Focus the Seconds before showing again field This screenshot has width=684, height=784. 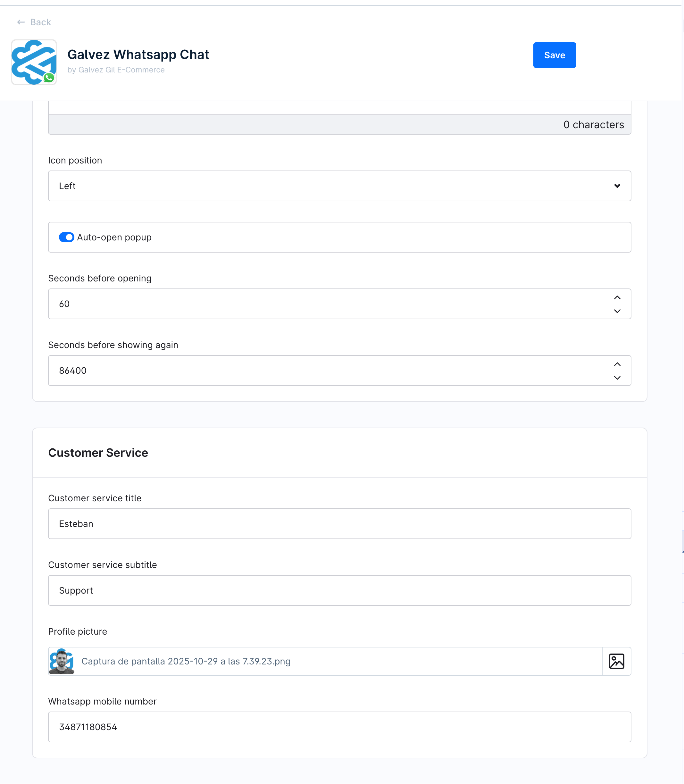[339, 371]
